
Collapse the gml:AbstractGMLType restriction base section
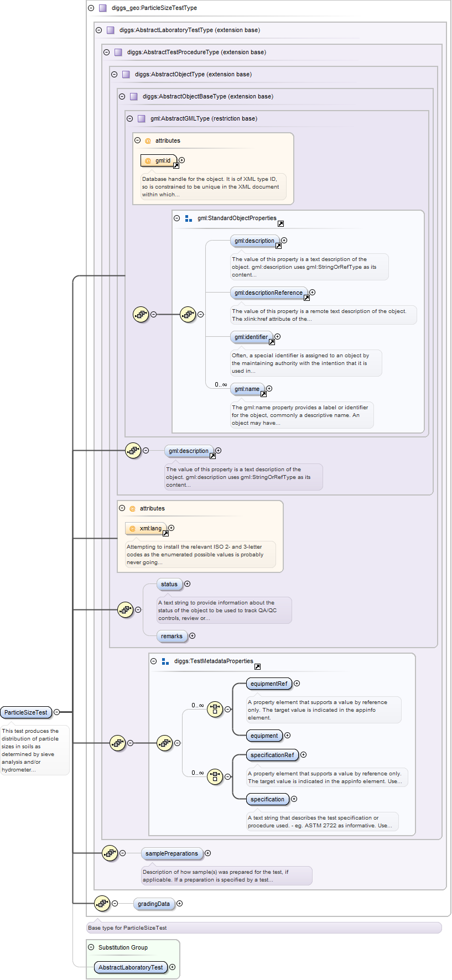129,118
